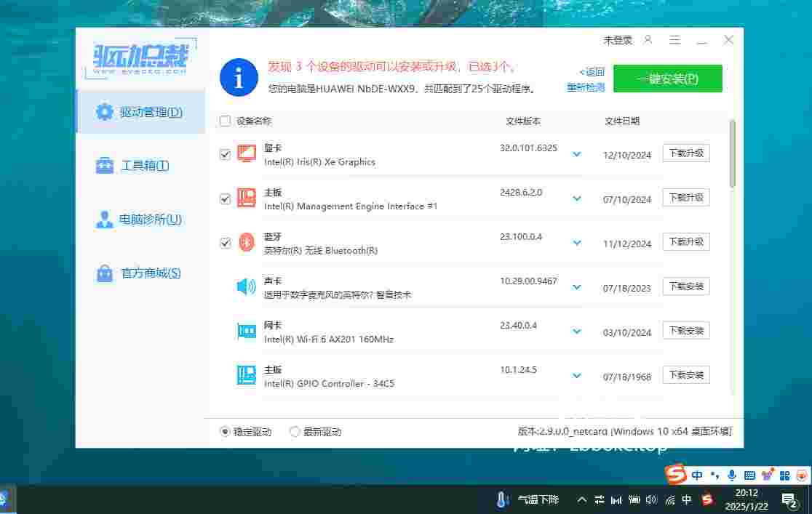Click the device name Intel(R) Iris(R) Xe Graphics

(x=319, y=162)
